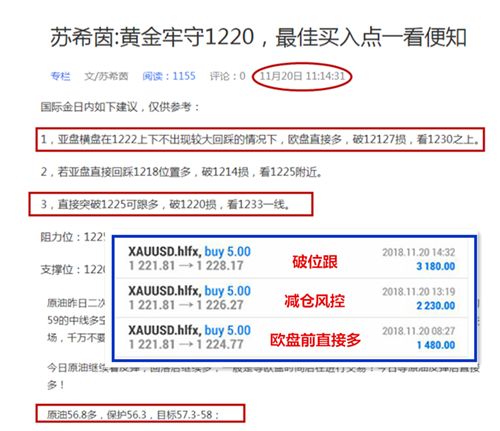Click the price 1 221.81 → 1 228.17

186,266
